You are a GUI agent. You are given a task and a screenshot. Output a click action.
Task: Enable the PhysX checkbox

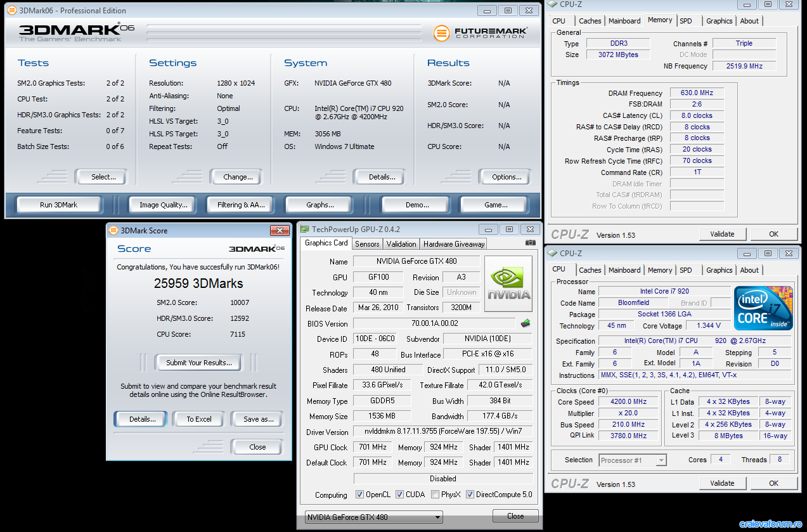[436, 495]
